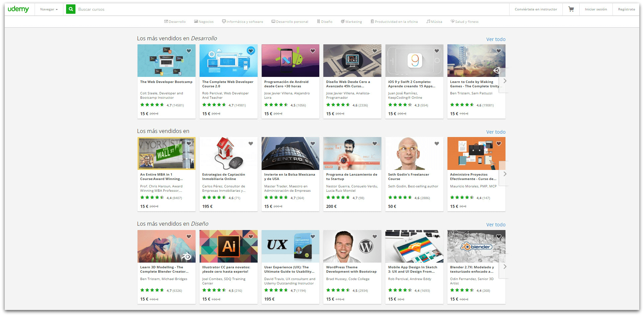Screen dimensions: 644x316
Task: Open Ver todo for Diseño section
Action: (496, 225)
